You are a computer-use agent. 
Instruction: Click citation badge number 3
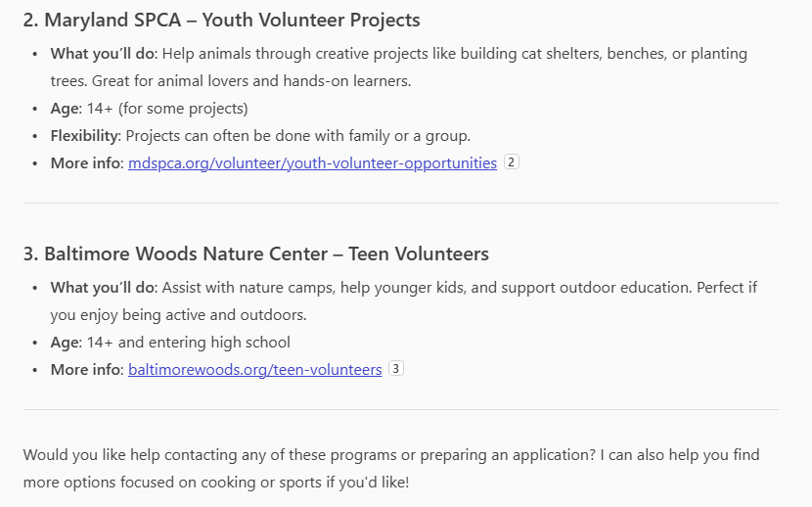(x=395, y=369)
